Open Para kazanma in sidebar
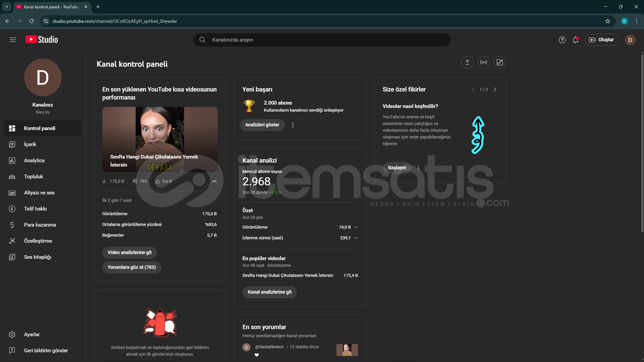This screenshot has width=644, height=362. click(x=43, y=225)
